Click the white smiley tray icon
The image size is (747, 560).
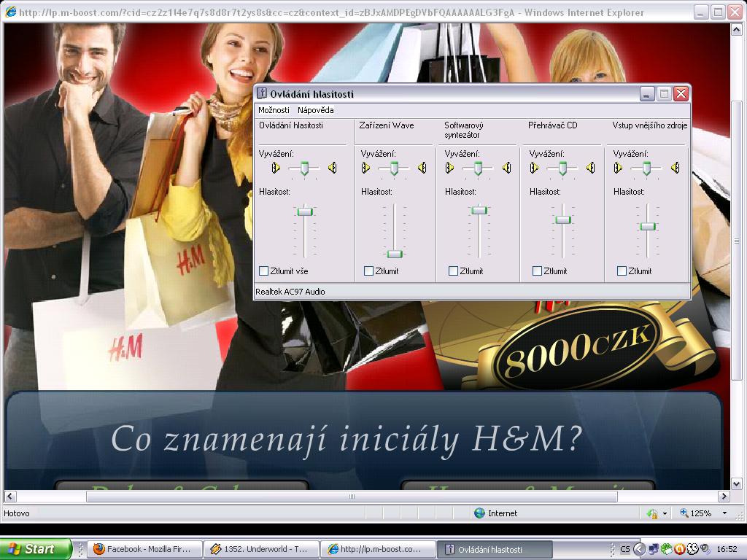point(692,549)
